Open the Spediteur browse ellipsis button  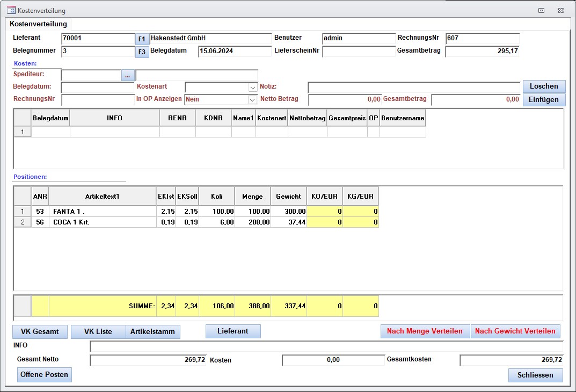127,76
